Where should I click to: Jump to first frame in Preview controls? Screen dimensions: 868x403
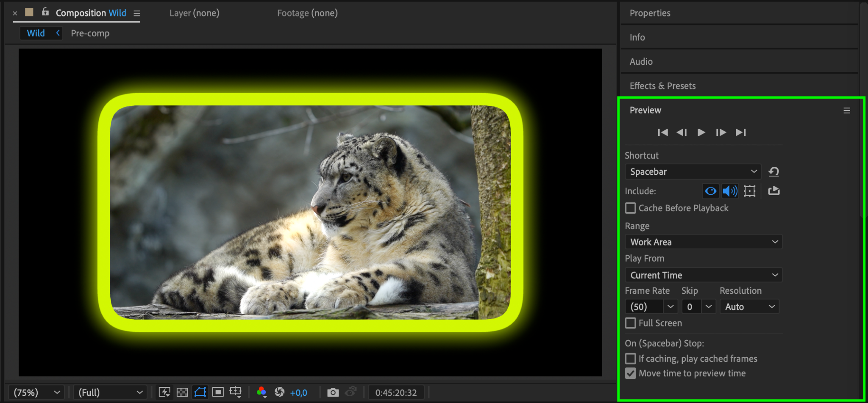pos(662,132)
